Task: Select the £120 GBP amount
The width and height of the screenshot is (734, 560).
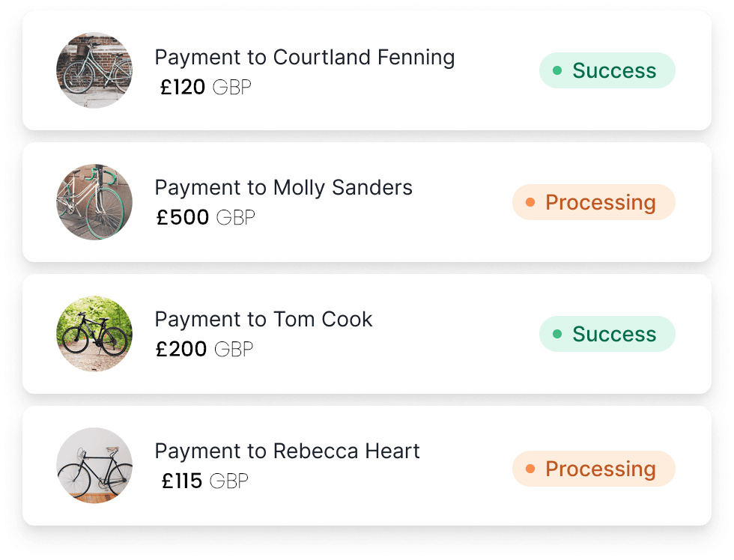Action: pos(205,88)
